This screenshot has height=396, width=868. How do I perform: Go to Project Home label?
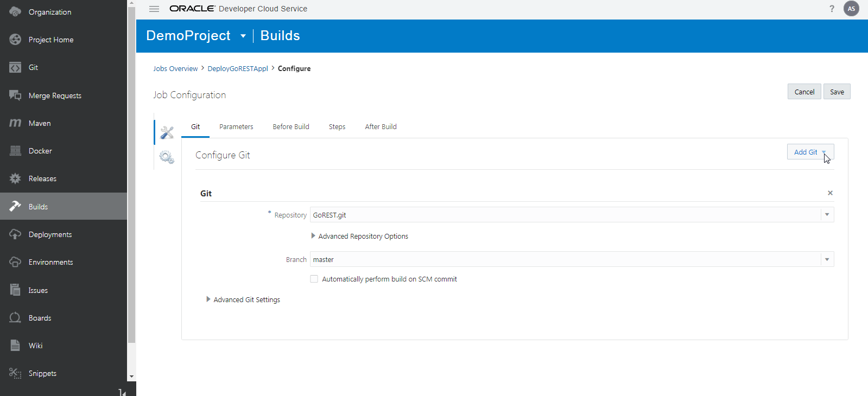click(51, 40)
